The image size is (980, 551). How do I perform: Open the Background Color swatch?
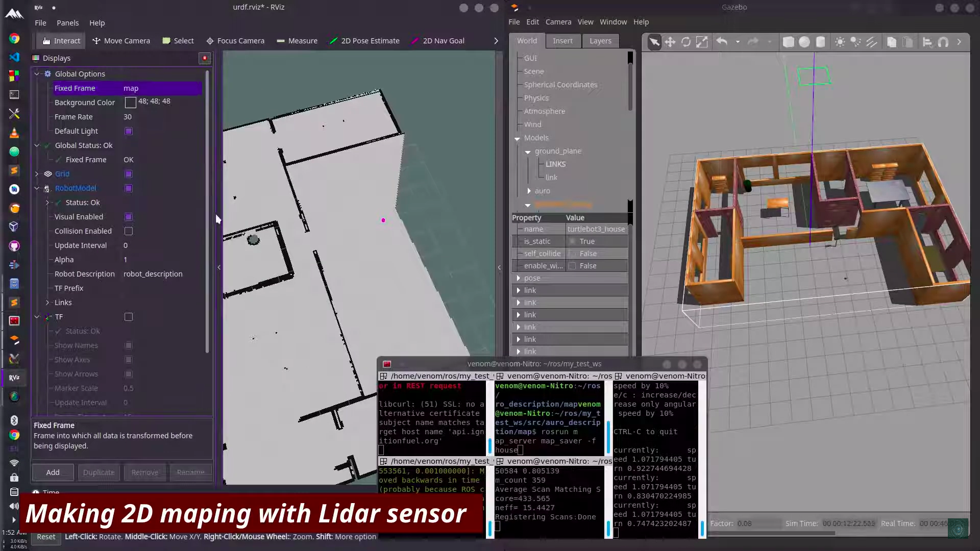point(130,103)
